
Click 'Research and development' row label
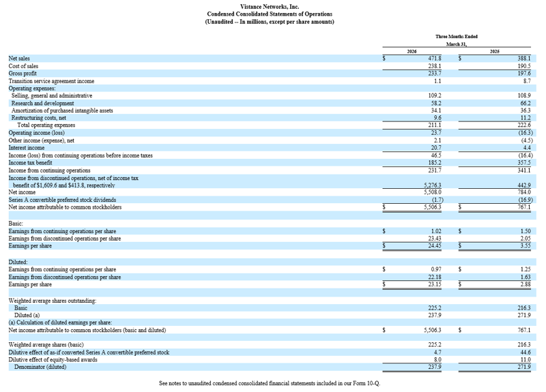pos(42,104)
